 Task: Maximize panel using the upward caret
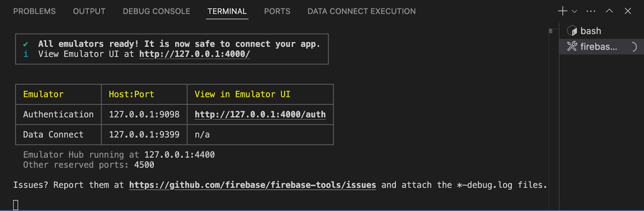pos(609,11)
